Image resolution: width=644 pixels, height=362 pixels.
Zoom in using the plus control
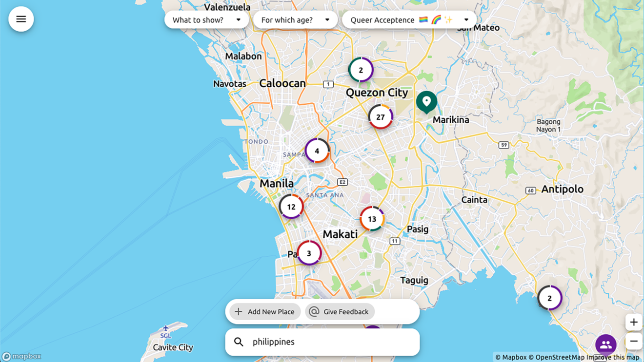634,322
